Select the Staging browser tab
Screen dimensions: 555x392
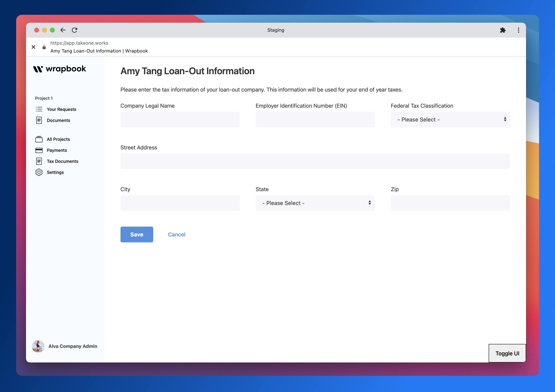tap(276, 30)
